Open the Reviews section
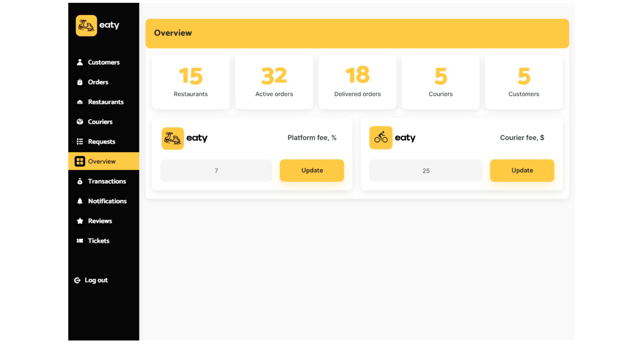The height and width of the screenshot is (344, 644). coord(104,221)
